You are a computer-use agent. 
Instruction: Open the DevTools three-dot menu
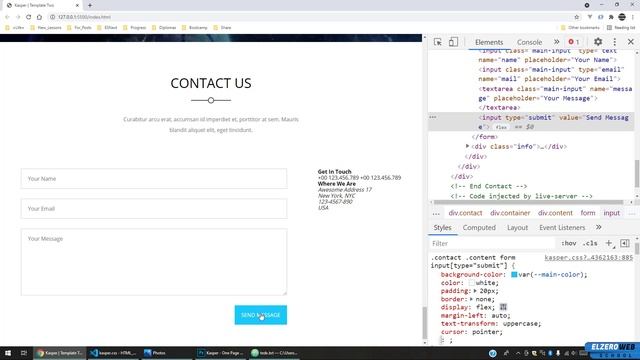[x=615, y=42]
